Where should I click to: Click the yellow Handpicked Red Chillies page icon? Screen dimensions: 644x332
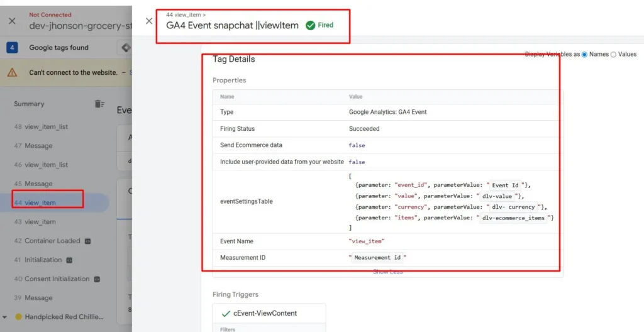(18, 317)
